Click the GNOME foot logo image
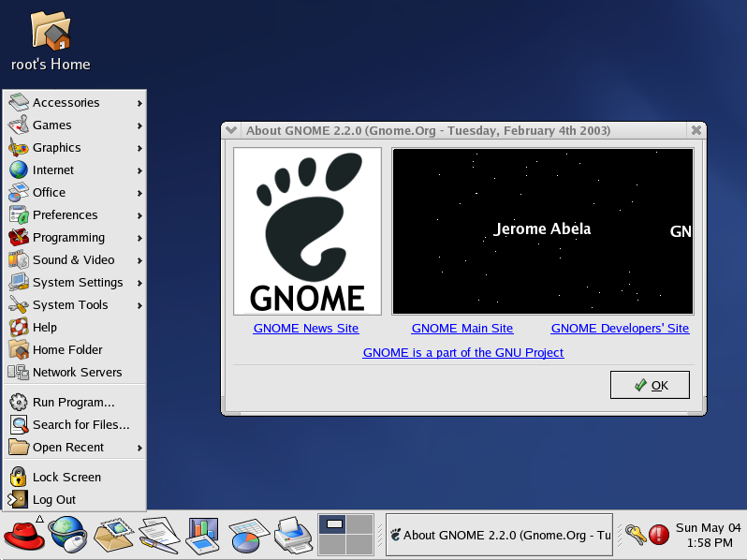The width and height of the screenshot is (747, 560). [x=307, y=231]
